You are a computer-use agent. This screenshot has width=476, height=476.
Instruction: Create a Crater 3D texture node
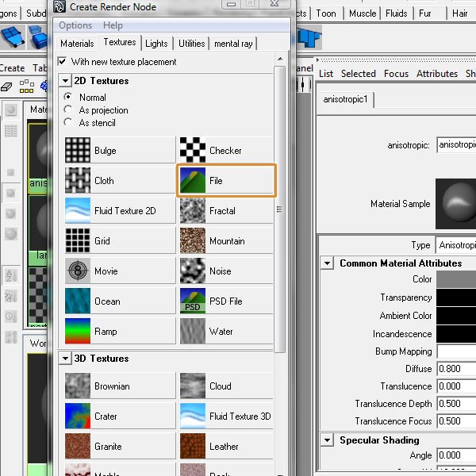(x=120, y=416)
